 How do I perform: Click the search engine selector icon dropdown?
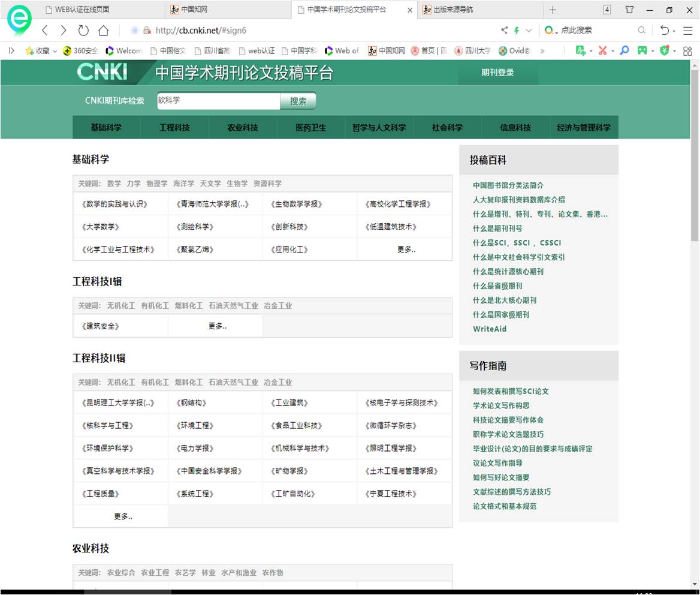click(x=551, y=30)
